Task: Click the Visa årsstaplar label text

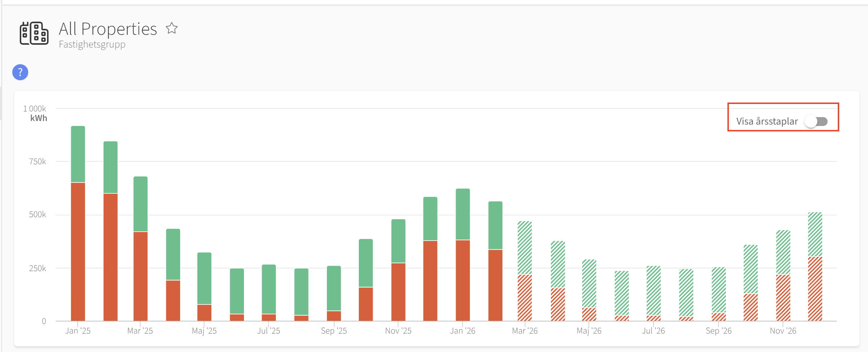Action: click(x=767, y=121)
